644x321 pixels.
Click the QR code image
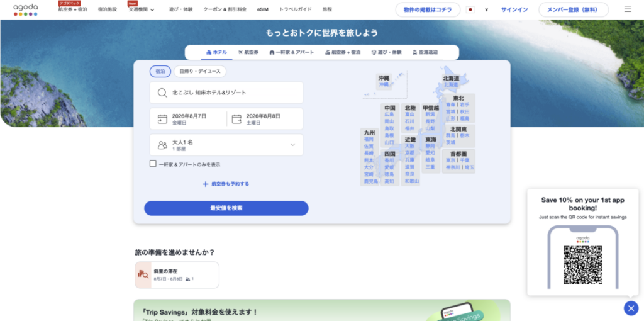coord(583,265)
